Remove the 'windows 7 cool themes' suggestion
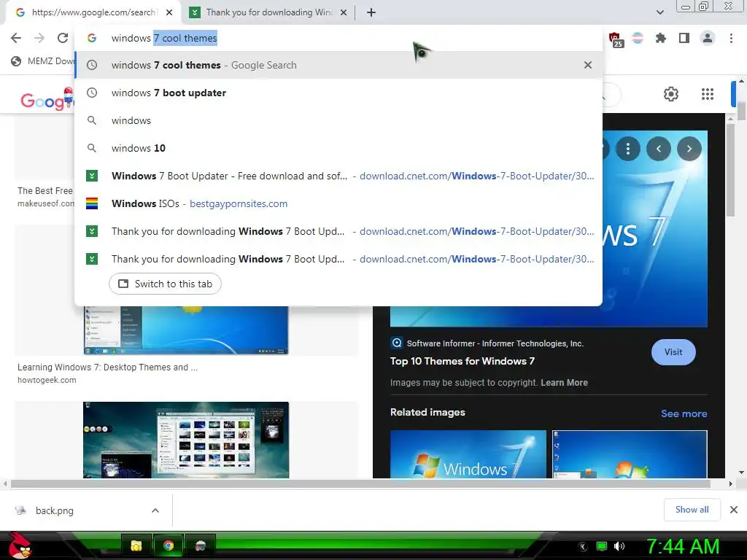Viewport: 747px width, 560px height. (588, 65)
